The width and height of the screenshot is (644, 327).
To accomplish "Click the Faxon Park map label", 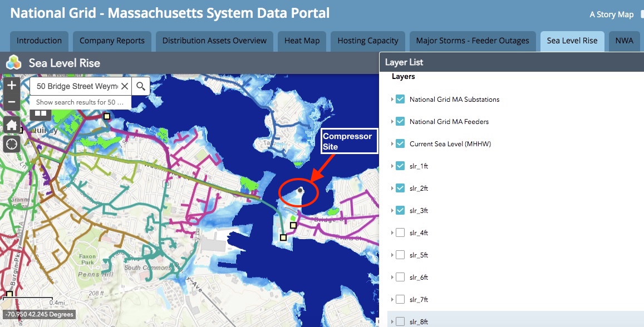I will point(87,259).
